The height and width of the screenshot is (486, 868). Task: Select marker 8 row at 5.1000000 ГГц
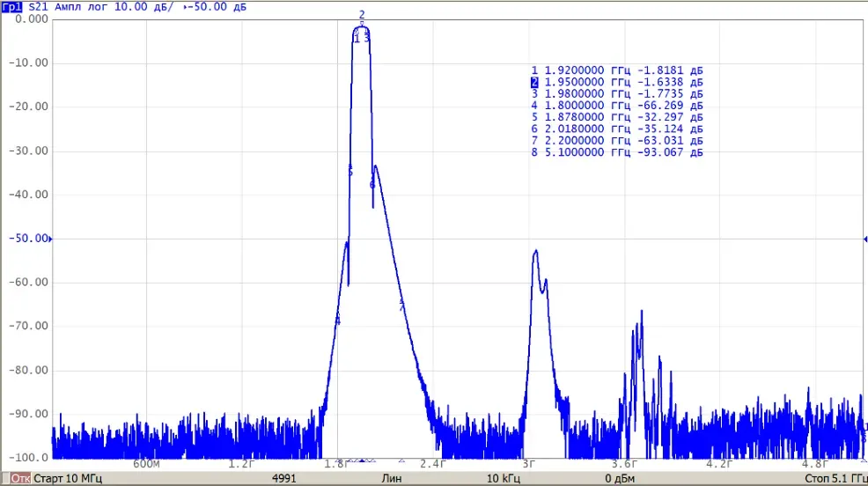click(617, 152)
